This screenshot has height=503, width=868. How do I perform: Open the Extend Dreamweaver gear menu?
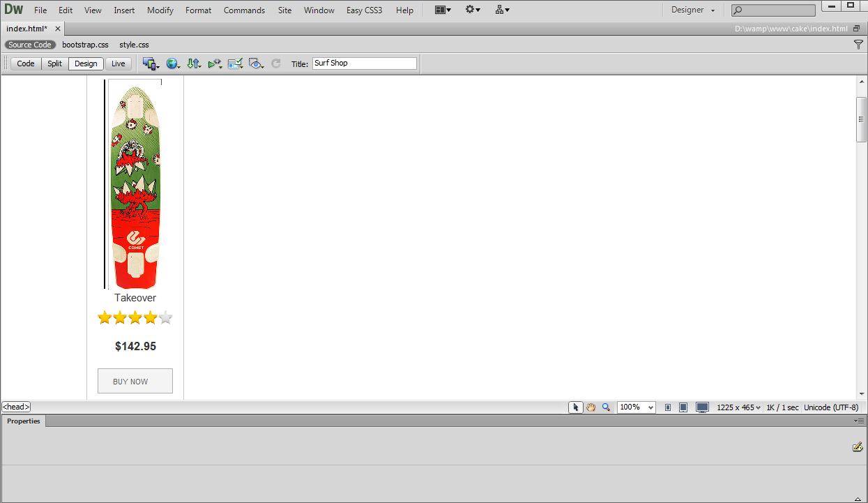coord(473,10)
